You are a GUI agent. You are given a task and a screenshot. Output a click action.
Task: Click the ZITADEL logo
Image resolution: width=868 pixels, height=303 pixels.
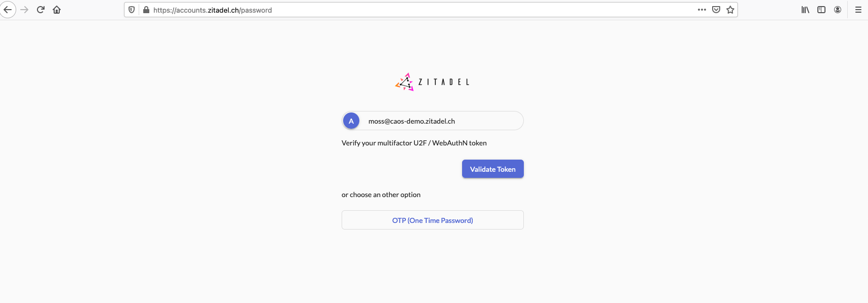click(432, 82)
